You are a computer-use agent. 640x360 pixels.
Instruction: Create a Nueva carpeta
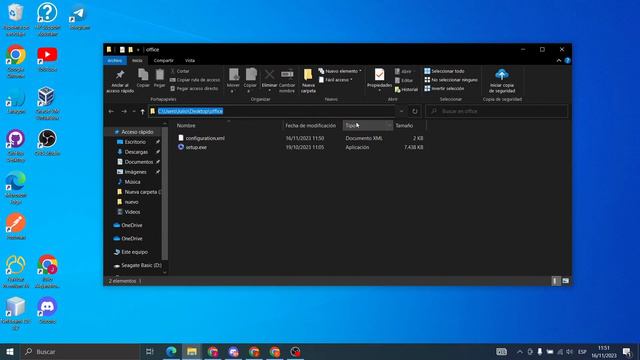coord(308,81)
